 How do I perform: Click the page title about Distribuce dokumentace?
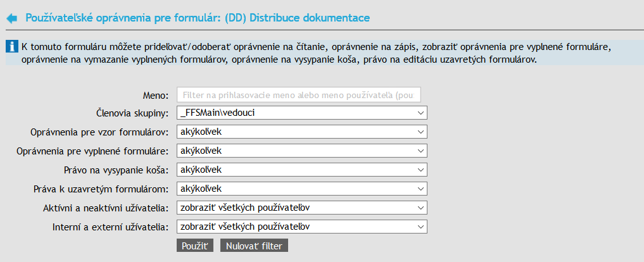coord(197,18)
